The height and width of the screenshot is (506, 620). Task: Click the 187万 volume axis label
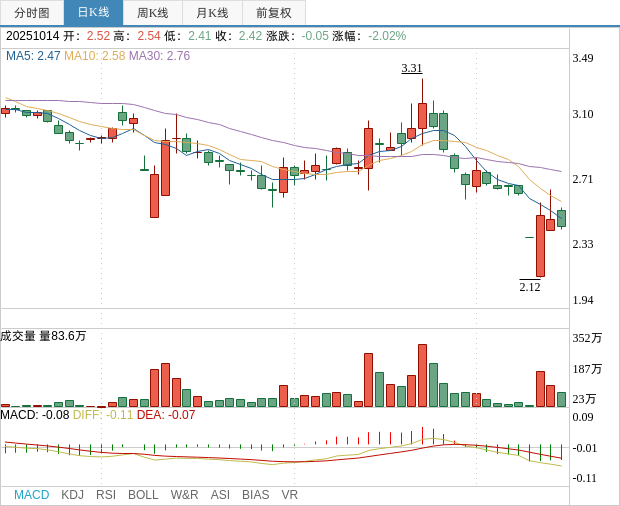point(587,369)
